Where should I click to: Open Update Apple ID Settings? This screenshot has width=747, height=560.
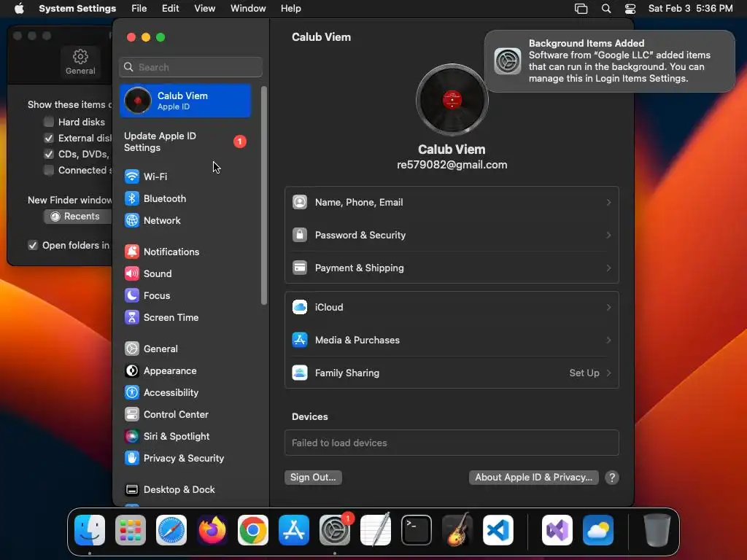pos(185,142)
